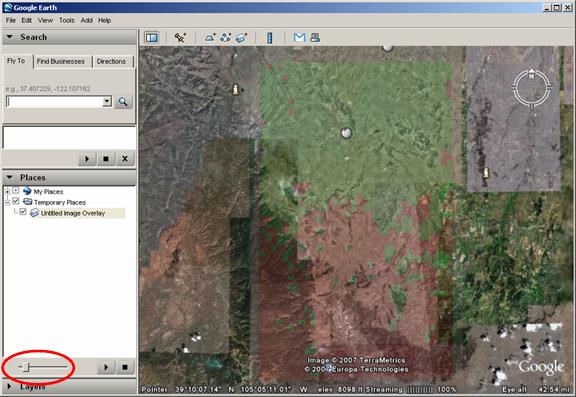Image resolution: width=576 pixels, height=397 pixels.
Task: Toggle the Temporary Places checkbox
Action: pos(15,201)
